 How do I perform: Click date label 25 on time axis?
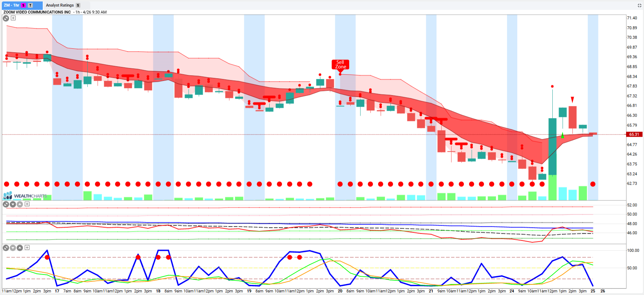(x=593, y=291)
